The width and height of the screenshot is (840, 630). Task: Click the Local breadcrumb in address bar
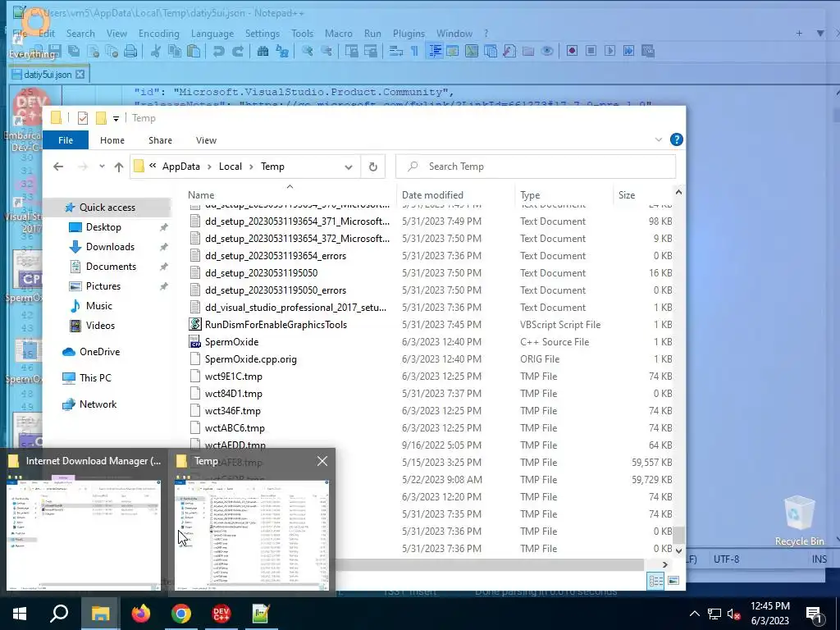(x=231, y=167)
